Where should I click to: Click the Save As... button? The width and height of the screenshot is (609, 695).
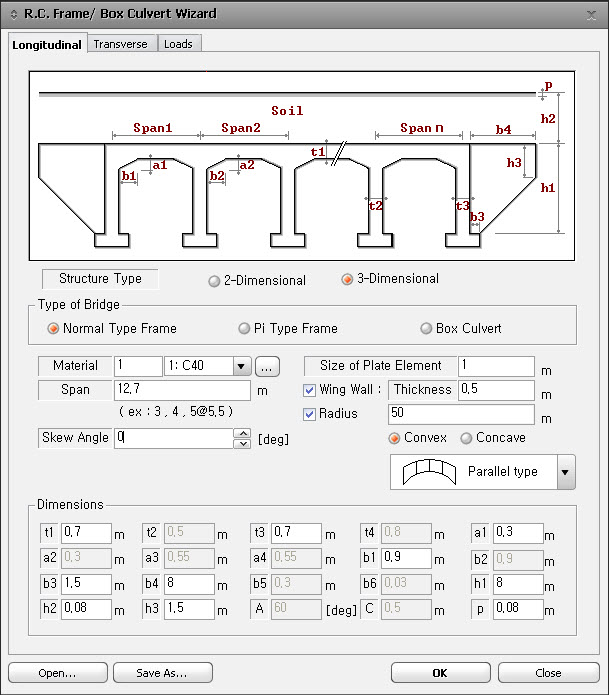(x=163, y=673)
